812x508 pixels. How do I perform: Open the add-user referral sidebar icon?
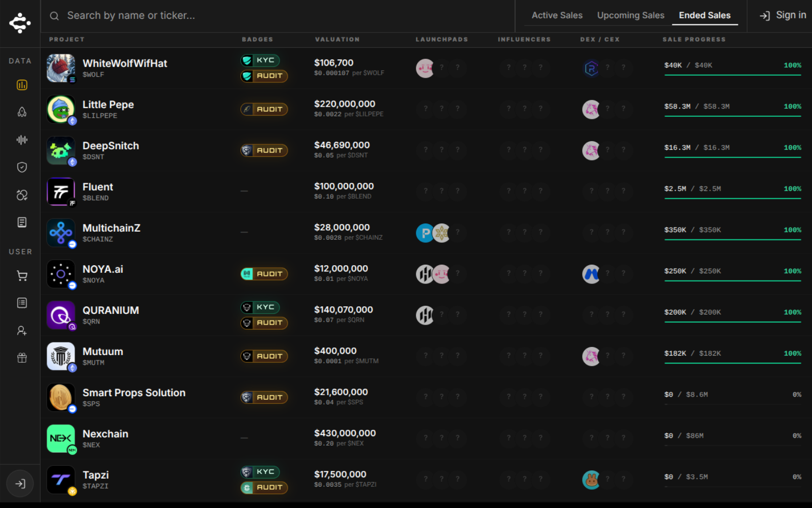tap(22, 331)
